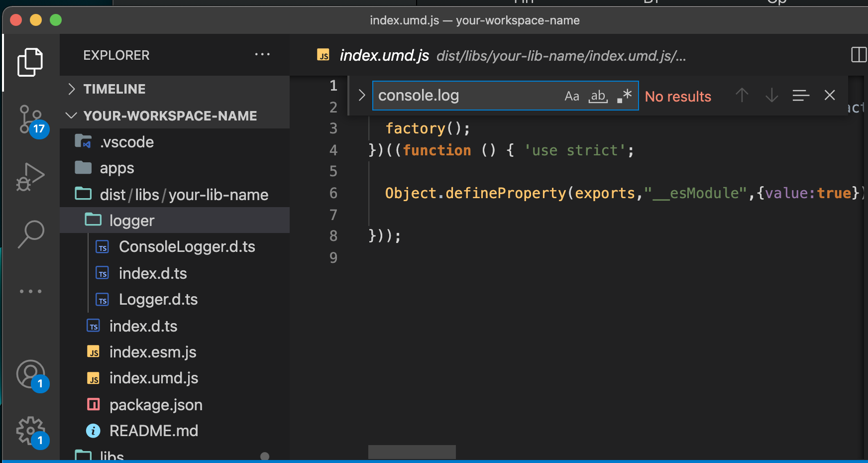Open Explorer views and more actions menu
Viewport: 868px width, 463px height.
(x=262, y=54)
